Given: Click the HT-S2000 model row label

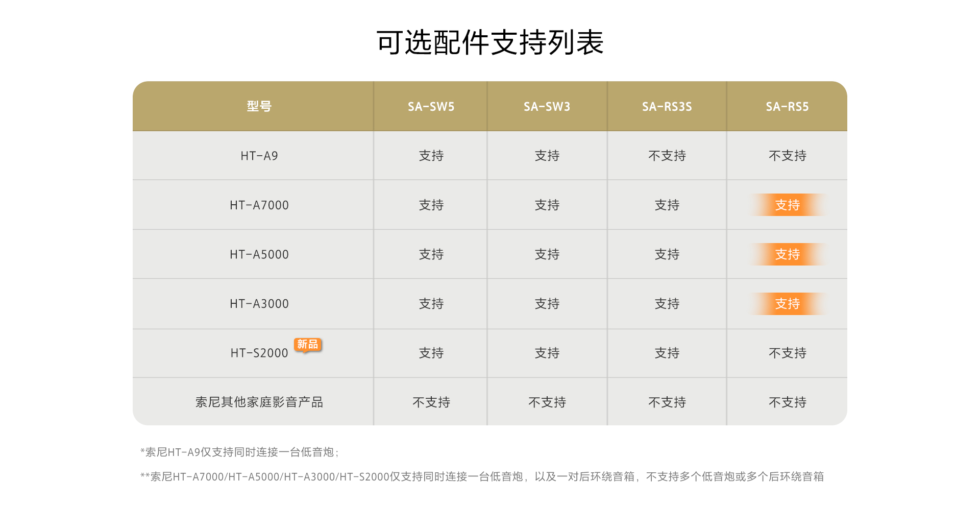Looking at the screenshot, I should click(x=259, y=353).
